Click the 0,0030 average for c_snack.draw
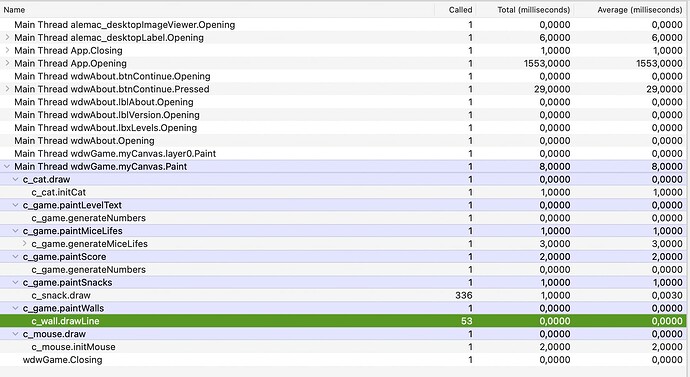Screen dimensions: 690x377 [667, 295]
